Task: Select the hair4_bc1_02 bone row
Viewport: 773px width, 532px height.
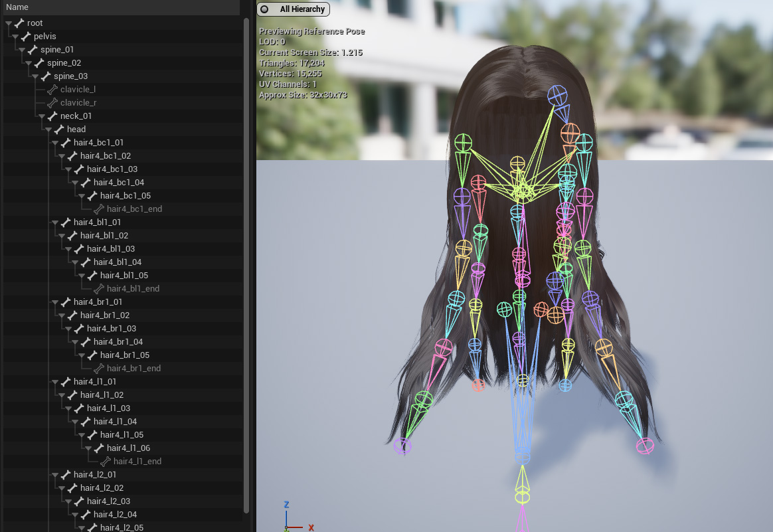Action: click(122, 156)
